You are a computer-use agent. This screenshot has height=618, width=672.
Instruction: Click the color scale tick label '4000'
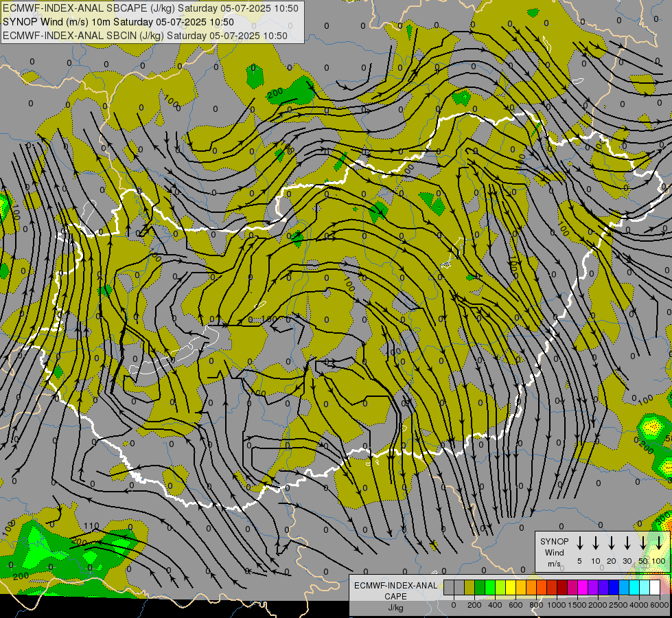point(638,605)
